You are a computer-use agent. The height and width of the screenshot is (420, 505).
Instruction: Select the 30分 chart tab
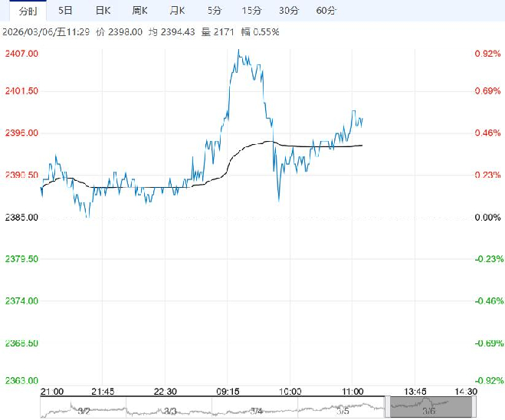(288, 10)
